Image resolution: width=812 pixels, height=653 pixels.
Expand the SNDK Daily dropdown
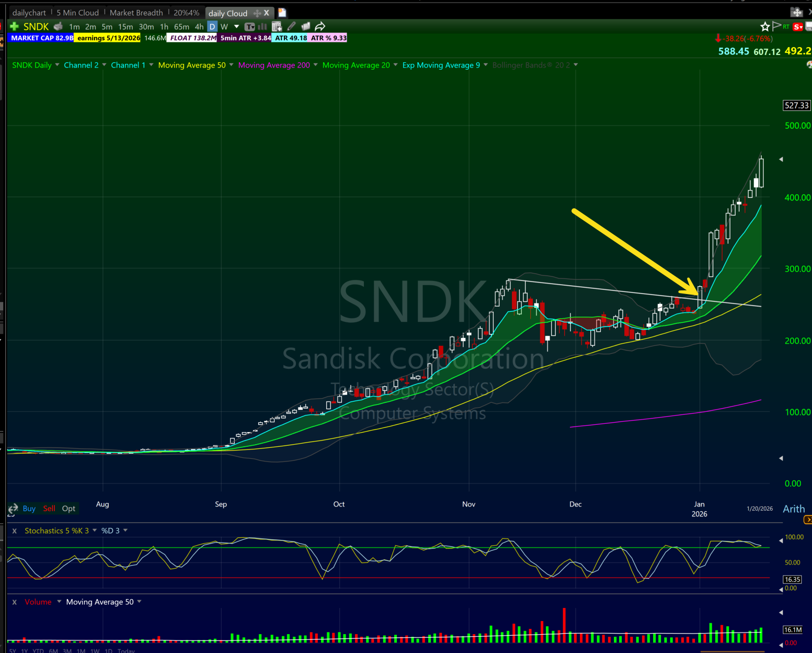pos(57,65)
